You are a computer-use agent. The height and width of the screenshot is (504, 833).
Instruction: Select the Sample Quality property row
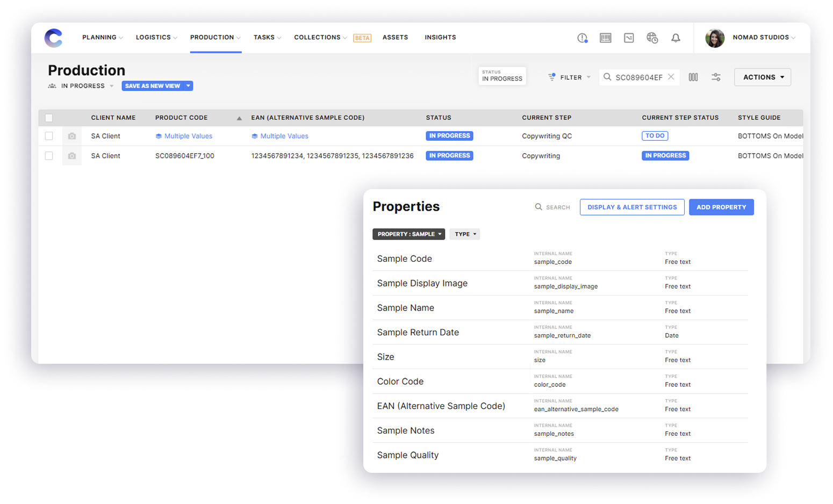560,455
